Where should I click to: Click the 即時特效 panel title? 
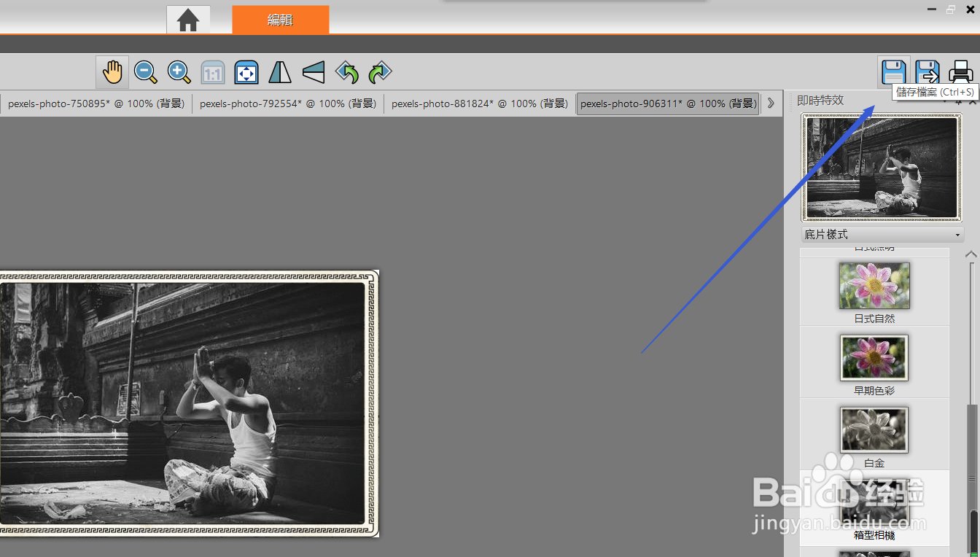pyautogui.click(x=820, y=101)
